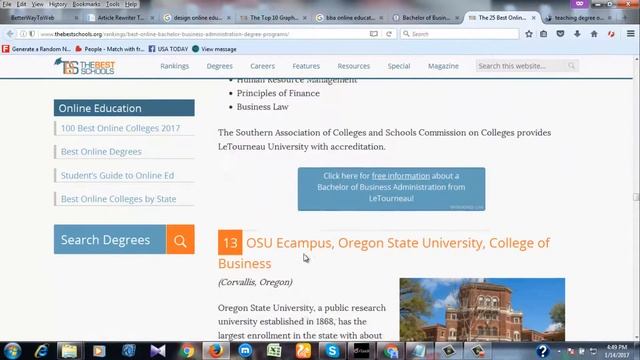Expand the Special site menu
The height and width of the screenshot is (360, 640).
[x=399, y=66]
